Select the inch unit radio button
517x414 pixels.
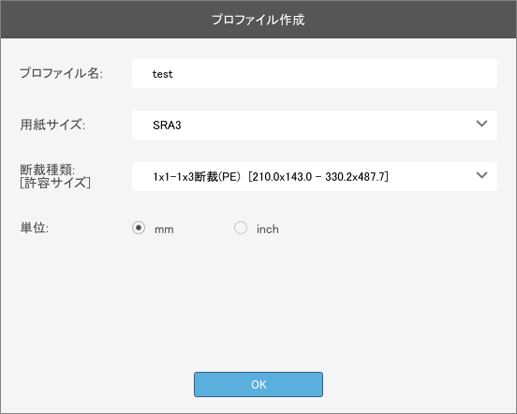[240, 228]
